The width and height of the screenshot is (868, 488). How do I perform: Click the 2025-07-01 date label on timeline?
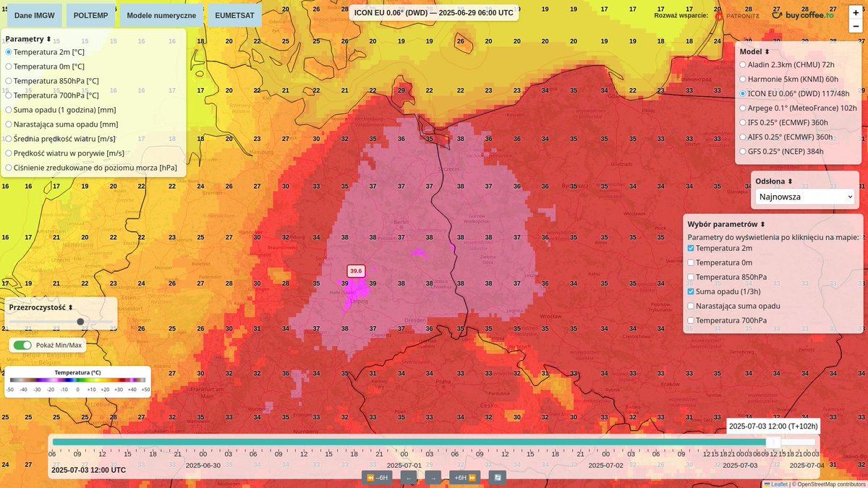click(404, 465)
